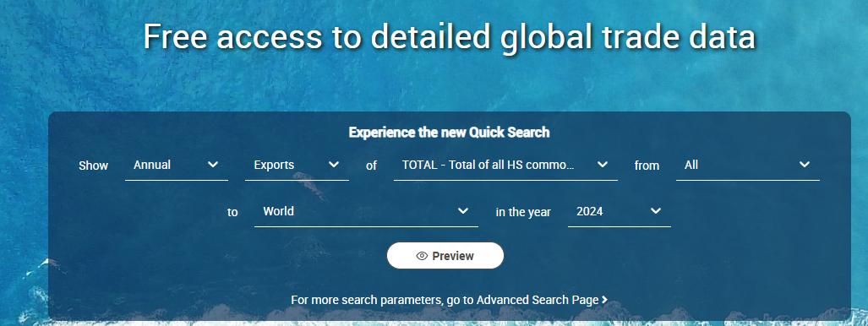The height and width of the screenshot is (326, 868).
Task: Click the 'in the year' label
Action: 523,212
